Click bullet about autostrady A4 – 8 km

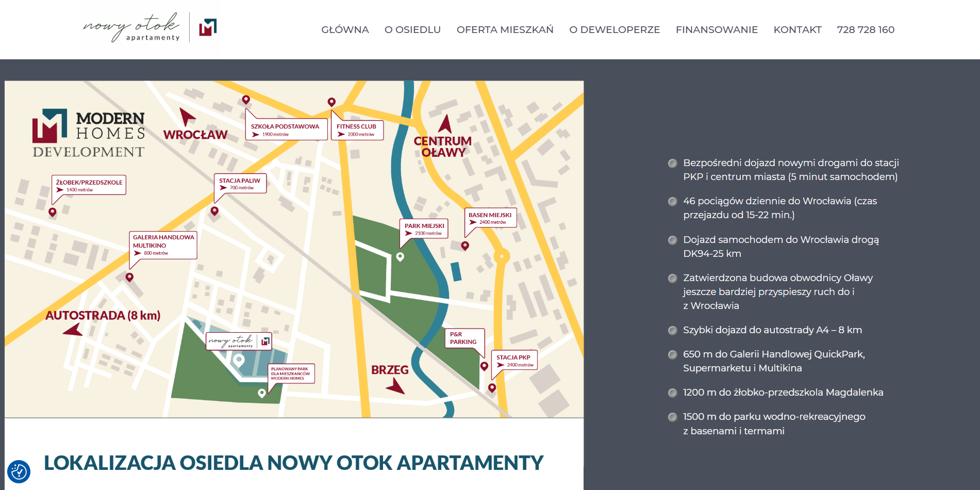pyautogui.click(x=772, y=330)
